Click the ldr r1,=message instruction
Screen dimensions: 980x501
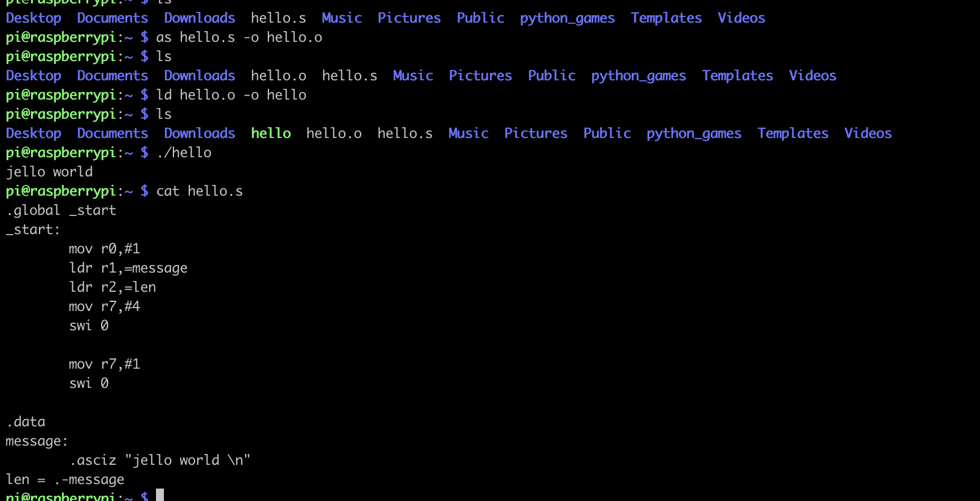point(128,268)
